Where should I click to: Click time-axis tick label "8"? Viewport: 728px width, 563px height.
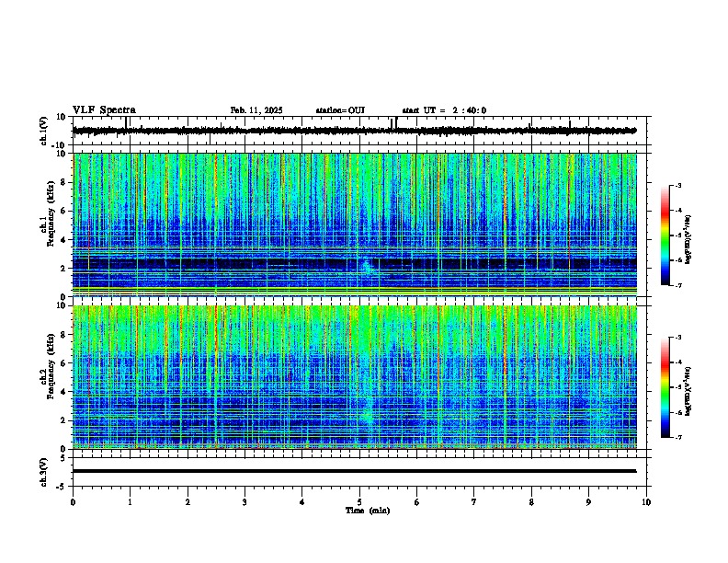(x=531, y=502)
